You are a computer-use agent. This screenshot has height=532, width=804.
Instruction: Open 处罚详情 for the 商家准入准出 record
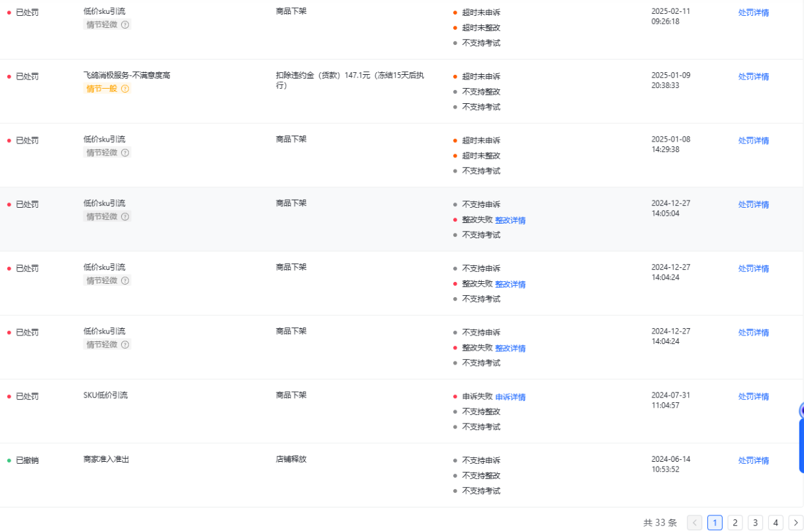753,461
